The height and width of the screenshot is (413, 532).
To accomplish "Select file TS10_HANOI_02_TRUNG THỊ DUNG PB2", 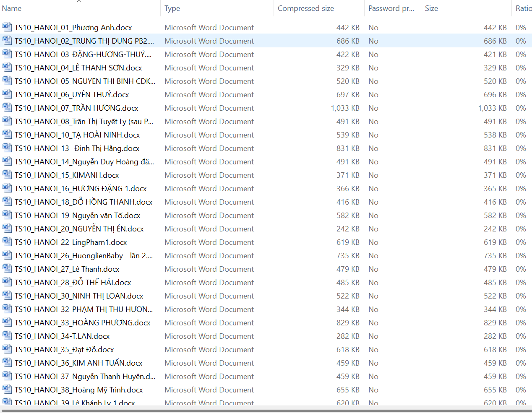I will tap(84, 41).
